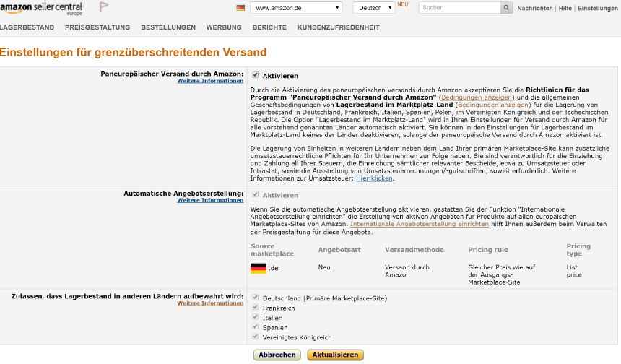Focus the Suchen search field
621x364 pixels.
(x=459, y=7)
